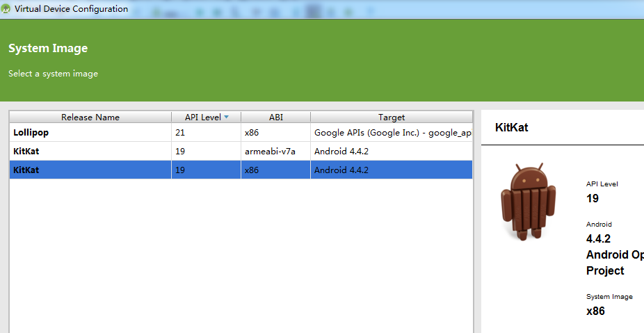Click API level 21 cell
The width and height of the screenshot is (644, 333).
tap(206, 132)
